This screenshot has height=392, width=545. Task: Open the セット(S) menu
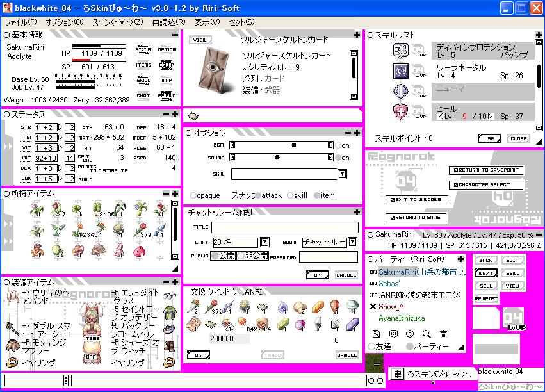pos(241,22)
